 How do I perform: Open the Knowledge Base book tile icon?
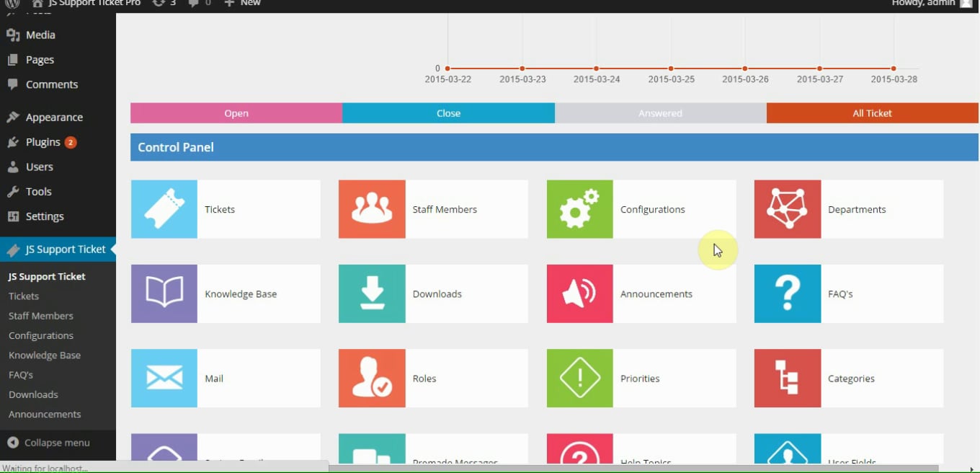[x=164, y=293]
